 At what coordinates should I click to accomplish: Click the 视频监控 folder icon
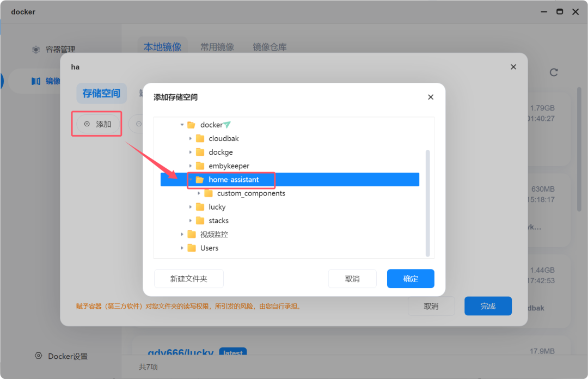pyautogui.click(x=192, y=234)
